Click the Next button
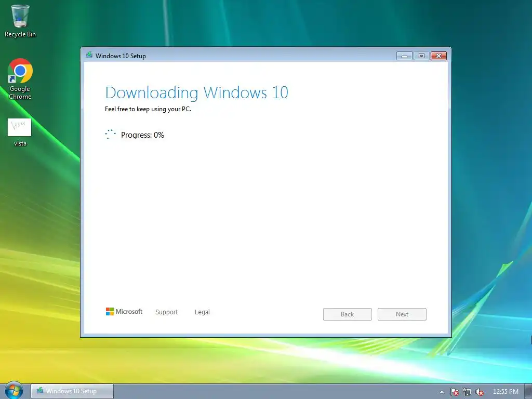 402,314
